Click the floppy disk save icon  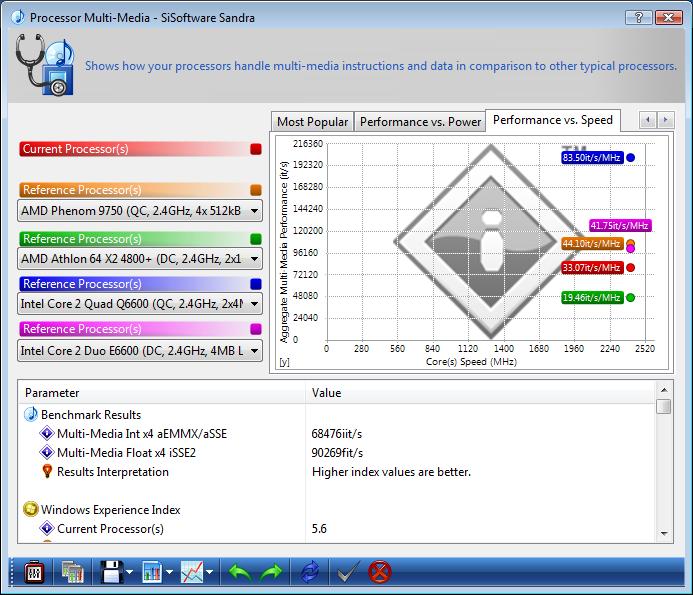[111, 572]
